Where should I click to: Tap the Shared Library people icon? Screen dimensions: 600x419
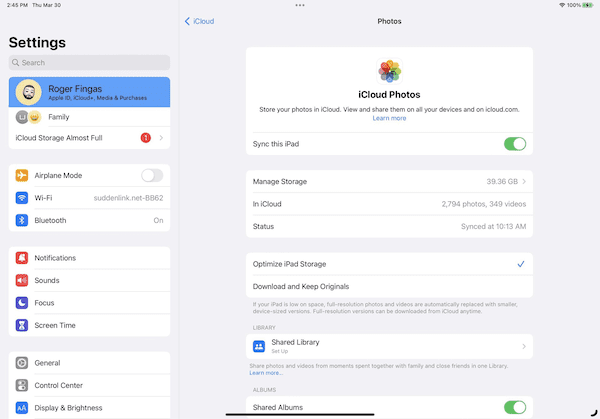tap(259, 346)
